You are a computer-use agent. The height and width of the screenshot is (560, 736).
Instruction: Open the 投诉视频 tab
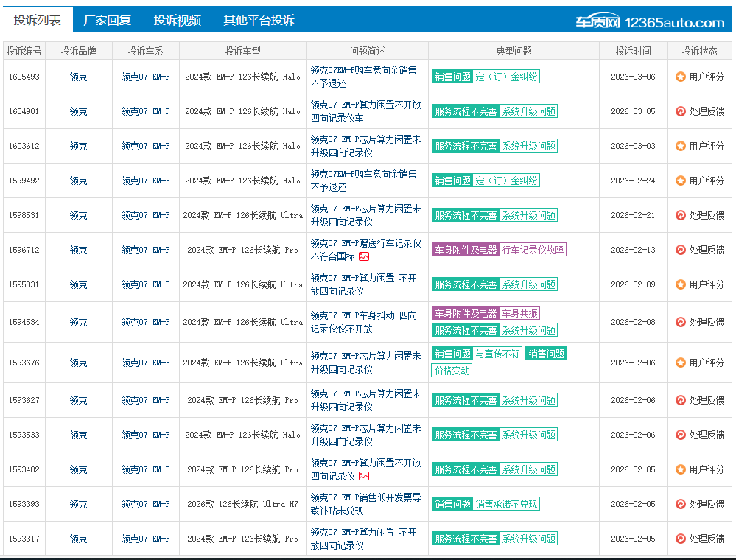[177, 21]
